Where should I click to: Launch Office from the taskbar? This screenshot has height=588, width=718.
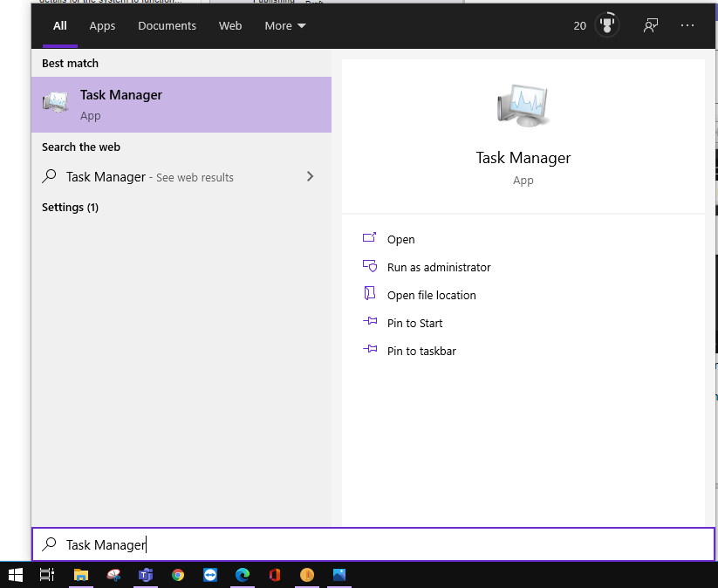[x=275, y=575]
